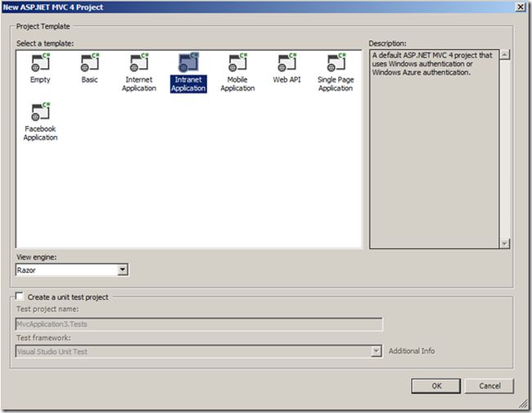Click the Intranet Application label
The width and height of the screenshot is (532, 413).
[x=188, y=84]
